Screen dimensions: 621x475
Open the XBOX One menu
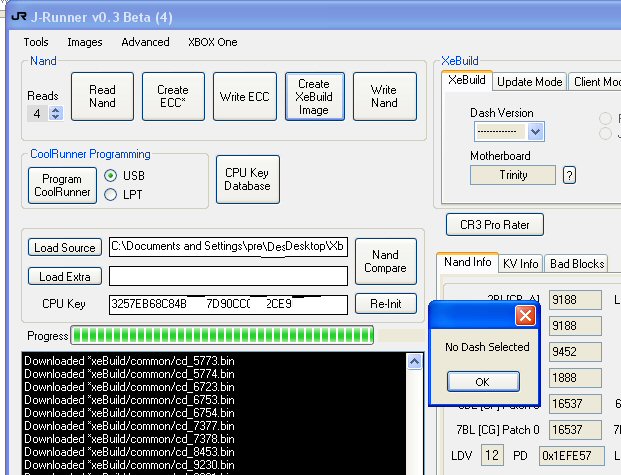click(x=213, y=42)
